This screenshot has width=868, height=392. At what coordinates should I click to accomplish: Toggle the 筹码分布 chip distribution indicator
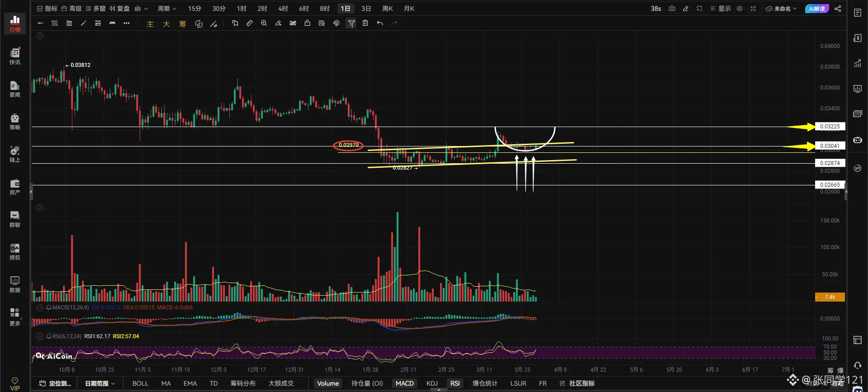click(x=243, y=383)
